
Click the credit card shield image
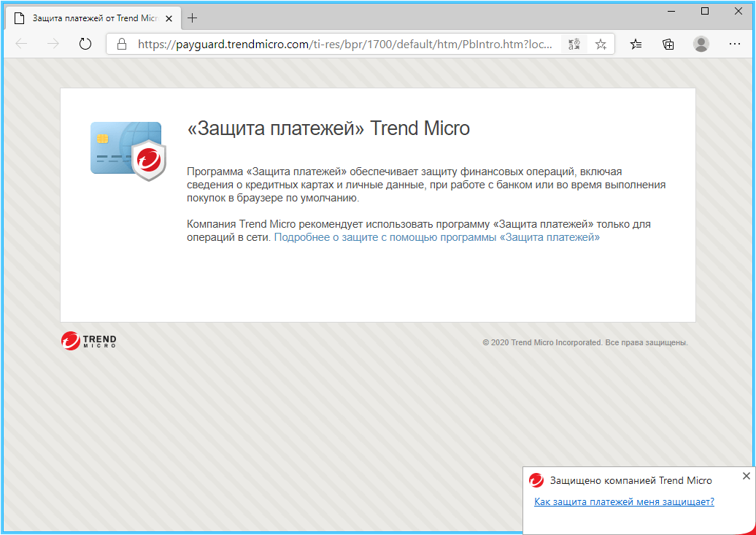click(x=128, y=152)
